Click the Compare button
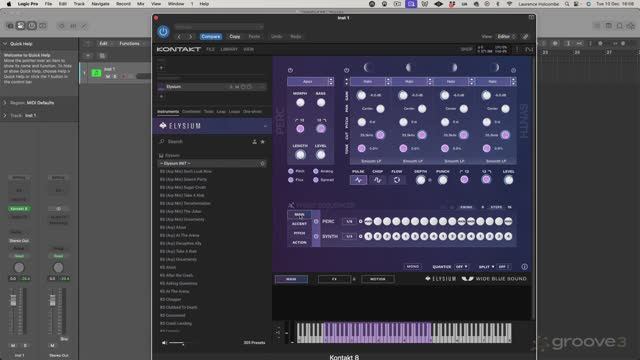Screen dimensions: 640x360 click(211, 37)
